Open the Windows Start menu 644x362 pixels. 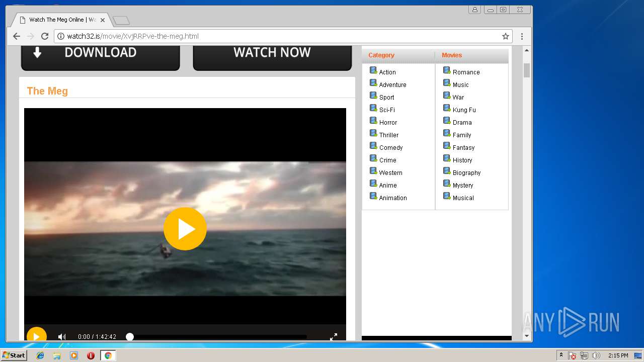coord(14,355)
